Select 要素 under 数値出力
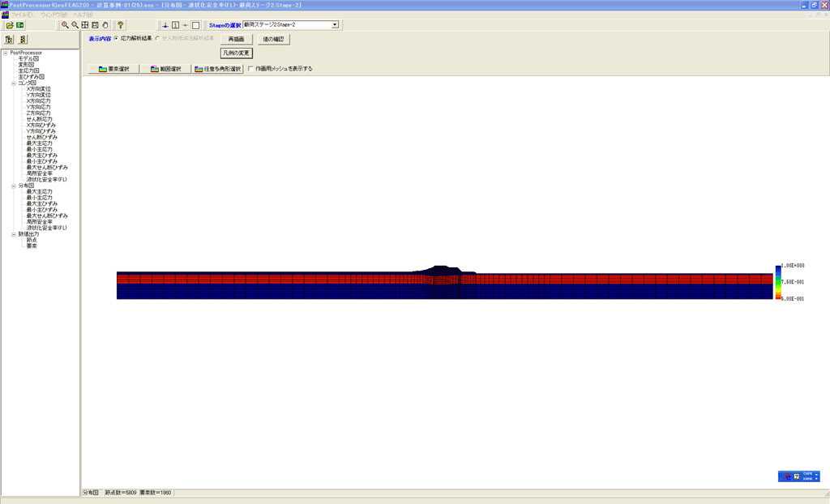 click(x=32, y=246)
